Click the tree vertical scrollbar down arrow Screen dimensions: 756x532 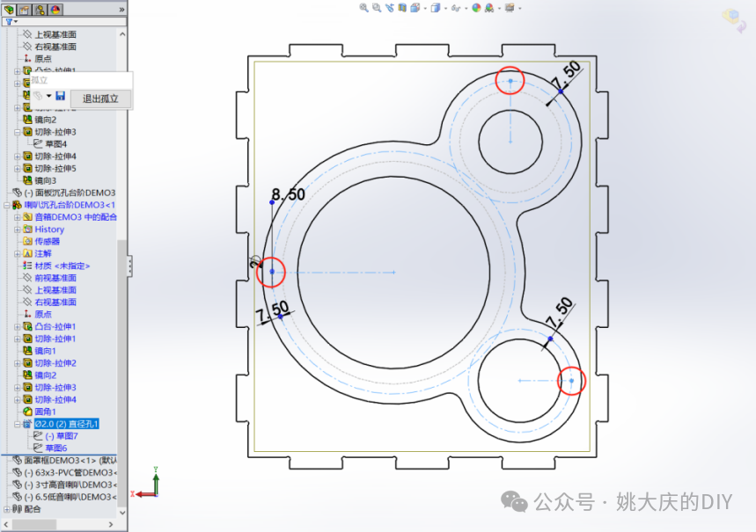(x=122, y=513)
